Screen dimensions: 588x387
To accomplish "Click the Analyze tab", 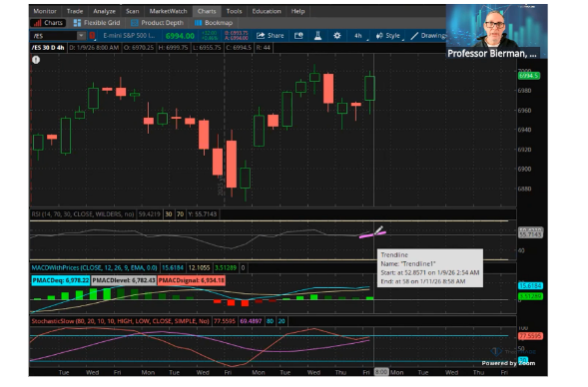I will click(x=104, y=11).
